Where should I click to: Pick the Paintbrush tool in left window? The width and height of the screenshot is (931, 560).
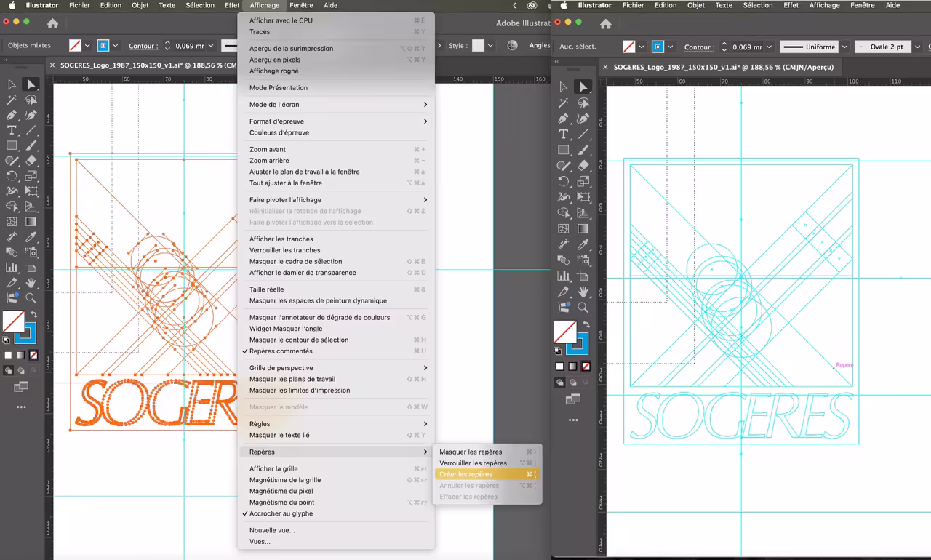tap(31, 145)
